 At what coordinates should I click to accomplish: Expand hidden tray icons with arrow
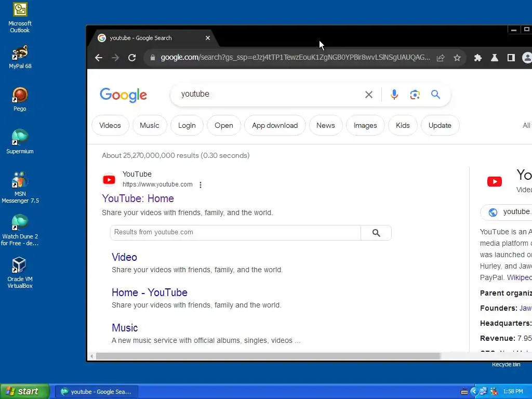[x=474, y=392]
